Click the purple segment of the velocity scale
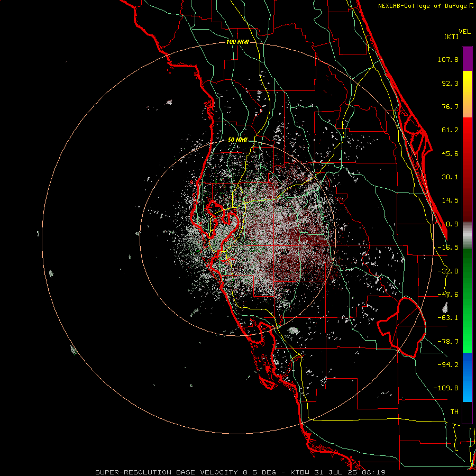Screen dimensions: 476x476 (x=467, y=59)
